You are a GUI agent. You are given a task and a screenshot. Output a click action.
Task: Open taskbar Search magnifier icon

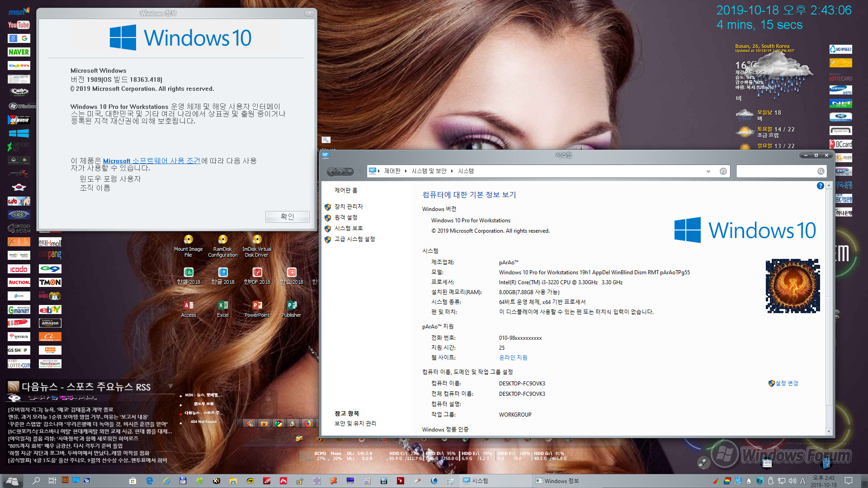(x=36, y=481)
